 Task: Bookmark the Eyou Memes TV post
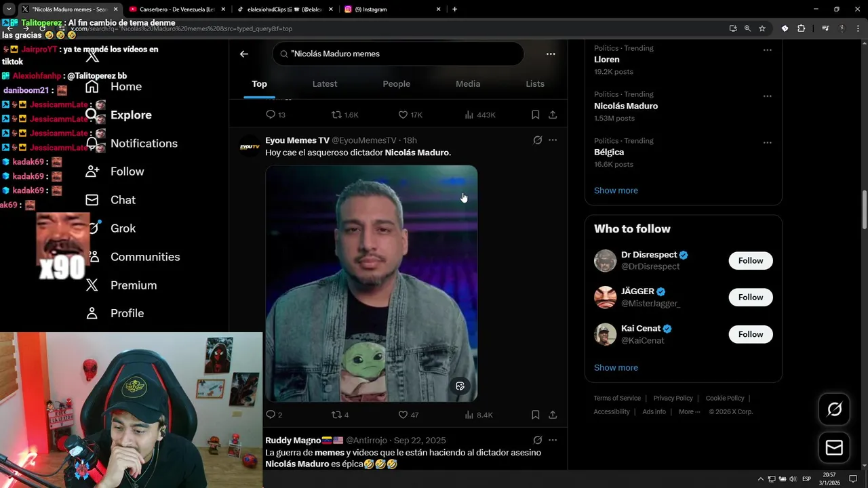click(536, 415)
